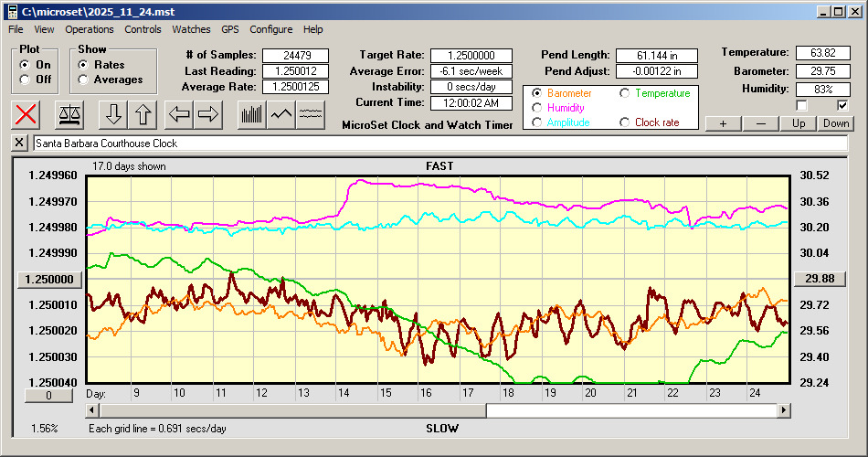Click the Down button
This screenshot has height=457, width=868.
[836, 123]
